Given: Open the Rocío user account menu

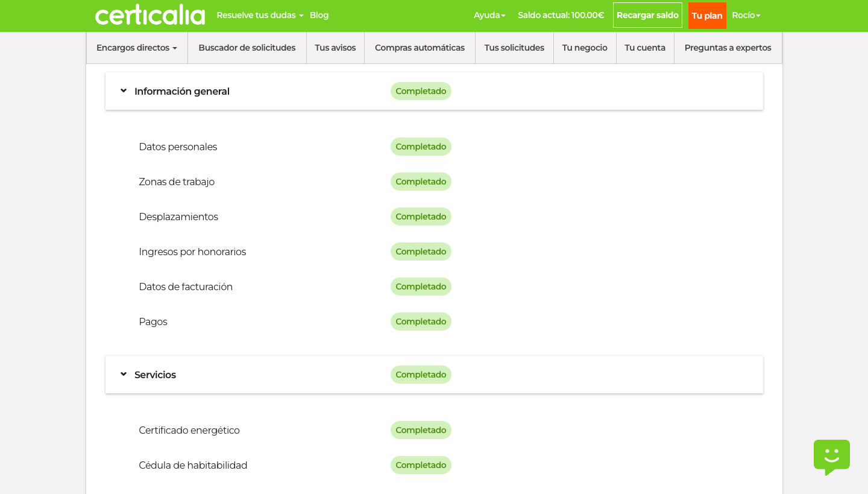Looking at the screenshot, I should click(x=746, y=15).
